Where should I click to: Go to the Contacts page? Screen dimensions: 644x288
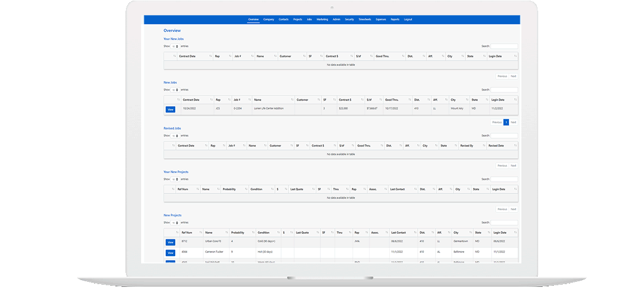283,19
